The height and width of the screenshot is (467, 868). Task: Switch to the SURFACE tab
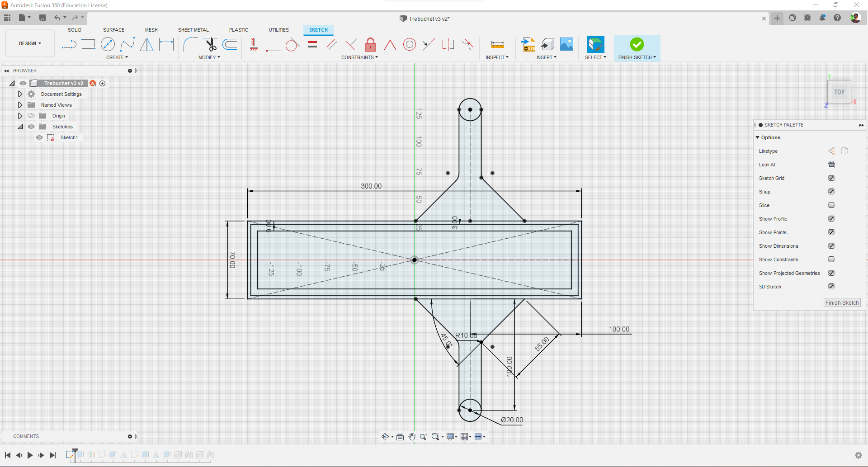[113, 30]
